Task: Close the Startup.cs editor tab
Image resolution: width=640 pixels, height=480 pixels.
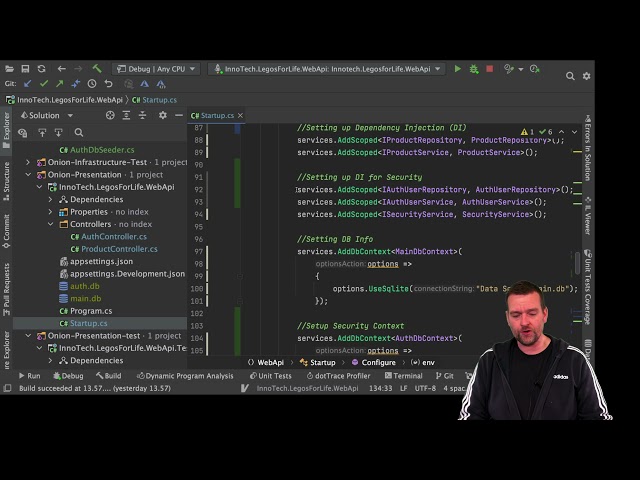Action: point(240,116)
